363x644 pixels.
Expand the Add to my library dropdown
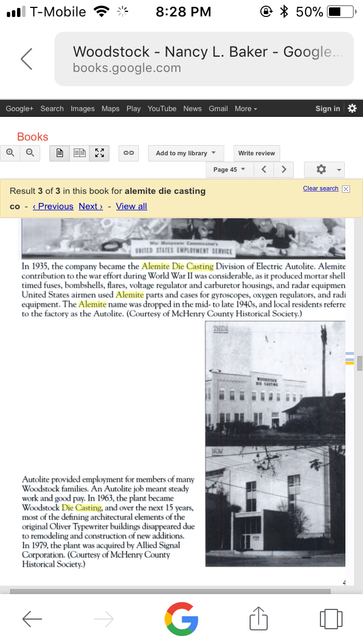185,153
